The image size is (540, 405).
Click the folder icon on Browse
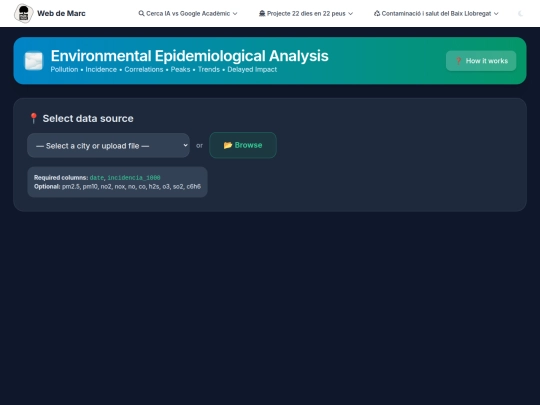coord(228,145)
